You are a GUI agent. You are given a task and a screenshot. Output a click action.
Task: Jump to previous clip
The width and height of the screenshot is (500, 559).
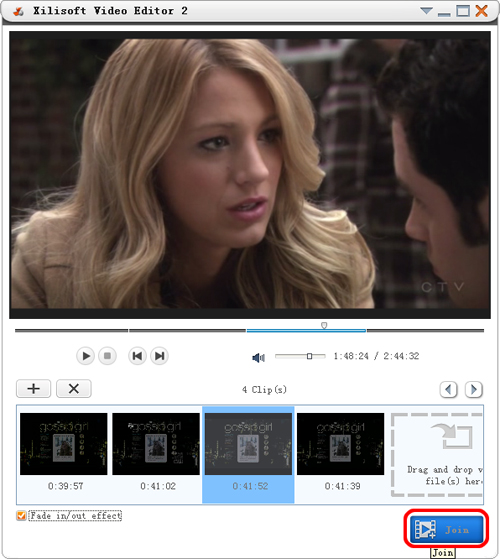(x=137, y=356)
